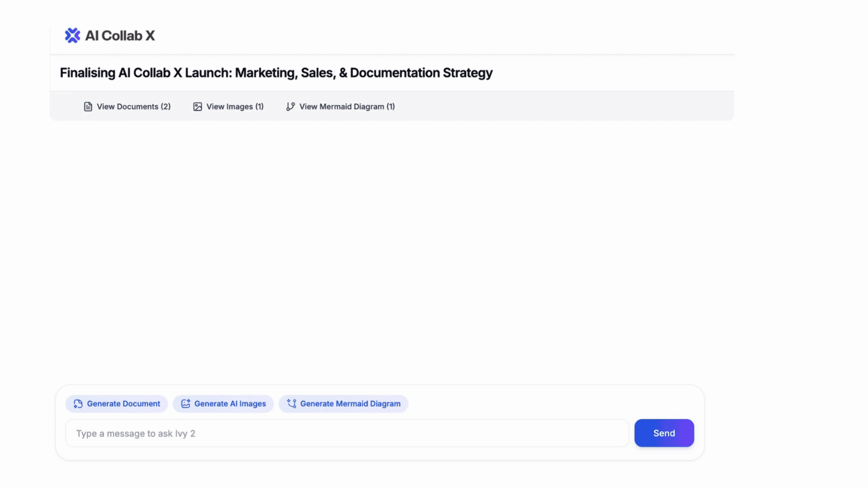Focus the 'Type a message to ask Ivy 2' field
The image size is (868, 488).
(347, 433)
